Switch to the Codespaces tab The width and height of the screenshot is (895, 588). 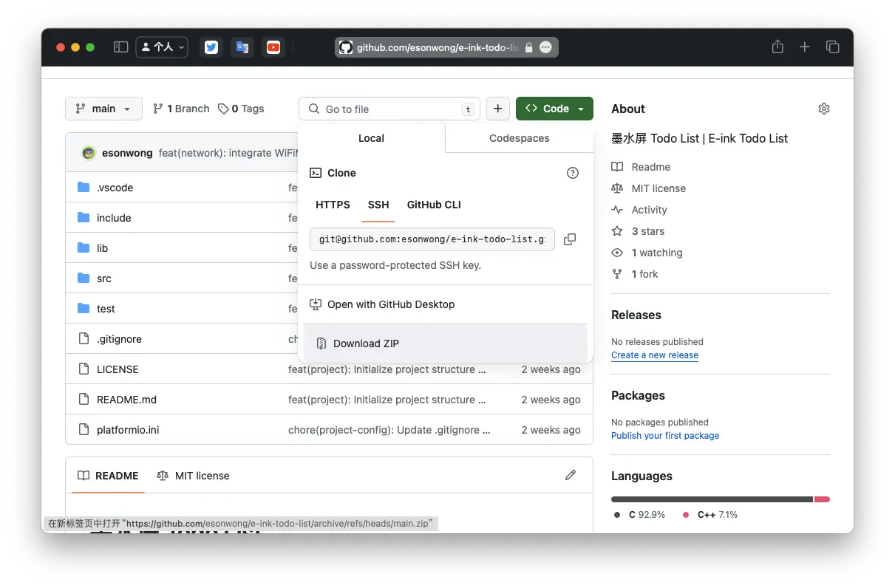519,138
